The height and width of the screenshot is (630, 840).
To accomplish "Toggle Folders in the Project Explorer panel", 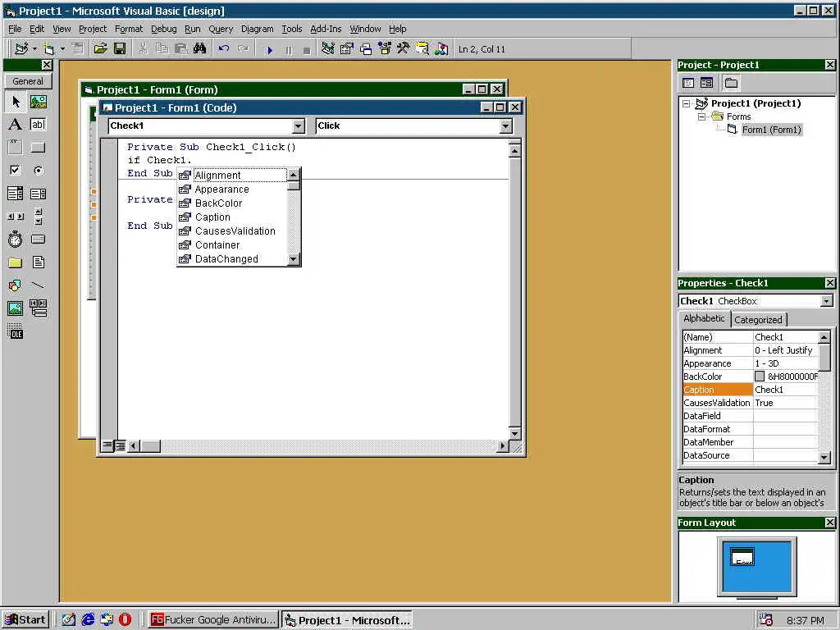I will click(731, 83).
